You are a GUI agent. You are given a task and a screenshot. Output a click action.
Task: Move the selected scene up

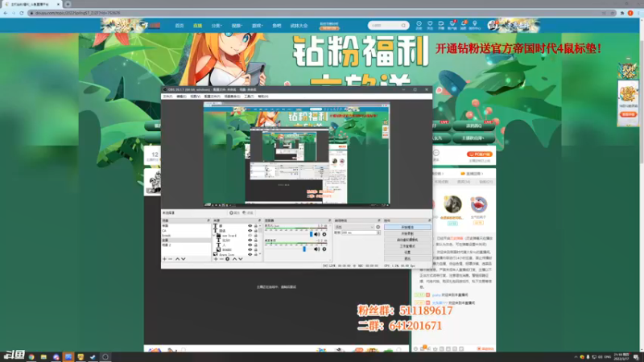click(177, 259)
